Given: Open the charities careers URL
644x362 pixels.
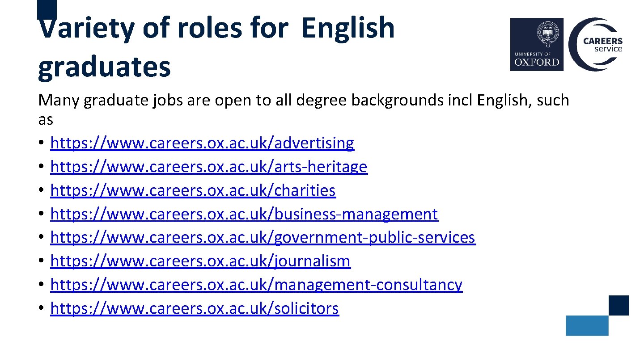Looking at the screenshot, I should tap(193, 191).
